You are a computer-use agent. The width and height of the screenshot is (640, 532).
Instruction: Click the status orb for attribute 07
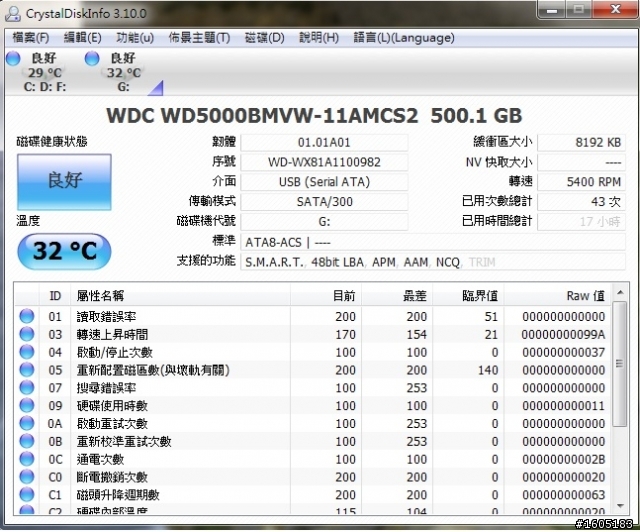pyautogui.click(x=27, y=387)
